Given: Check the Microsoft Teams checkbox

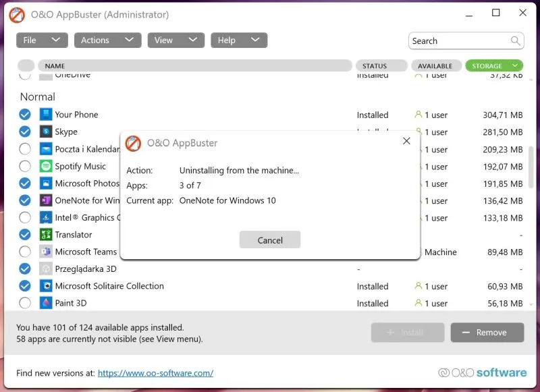Looking at the screenshot, I should coord(25,252).
